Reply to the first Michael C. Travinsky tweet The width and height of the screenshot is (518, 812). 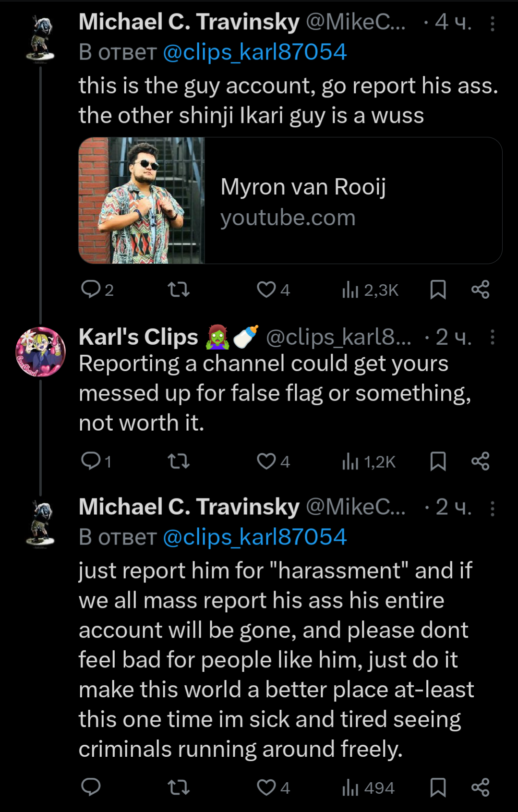pyautogui.click(x=91, y=290)
